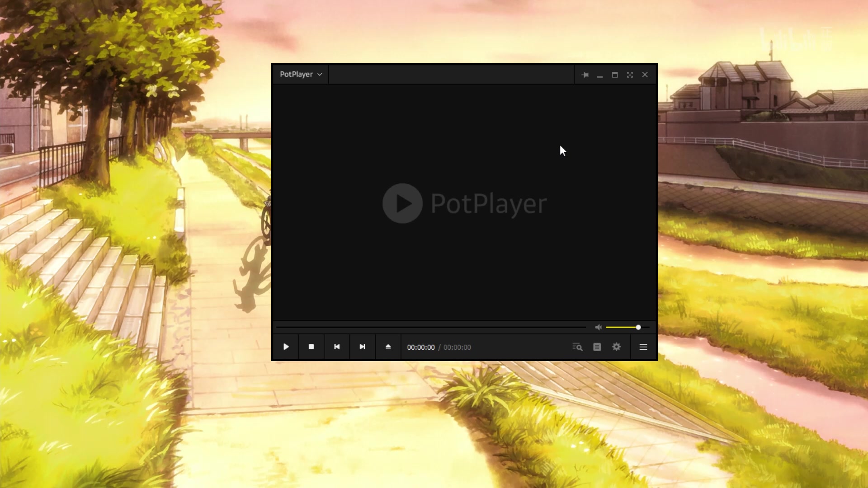This screenshot has width=868, height=488.
Task: Start playback with the Play button
Action: coord(286,347)
